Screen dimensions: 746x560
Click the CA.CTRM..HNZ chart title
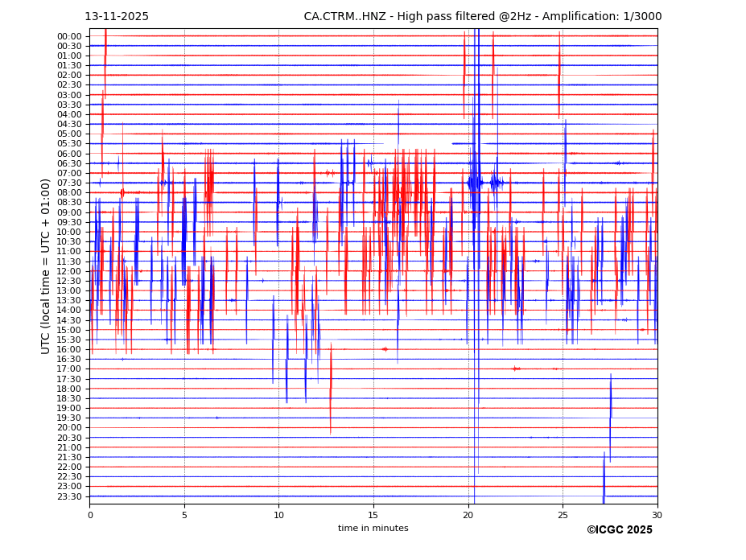pyautogui.click(x=482, y=17)
